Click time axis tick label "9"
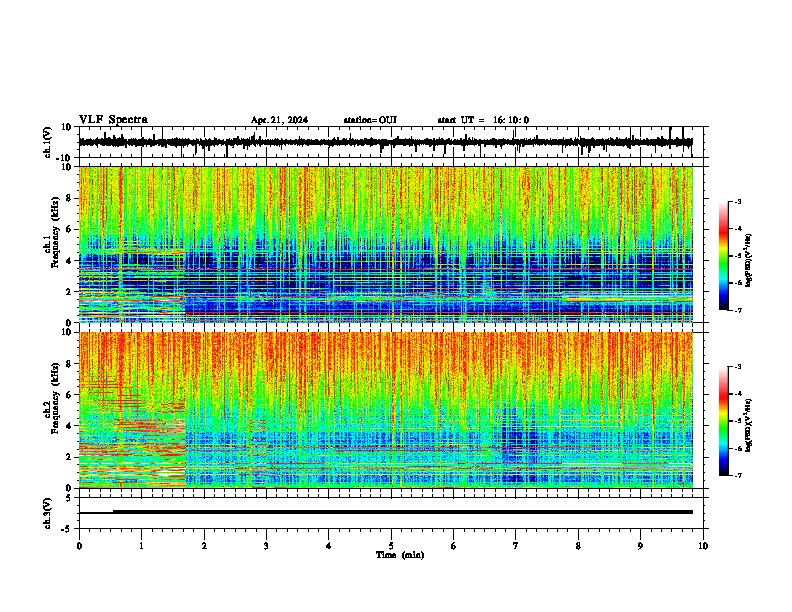792x612 pixels. click(x=640, y=546)
